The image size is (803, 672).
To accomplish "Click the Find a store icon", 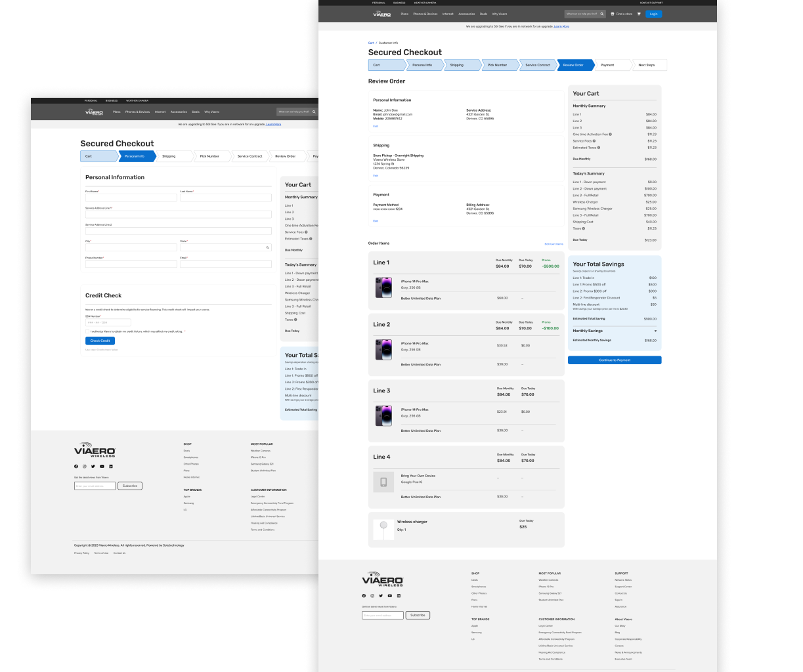I will [613, 14].
